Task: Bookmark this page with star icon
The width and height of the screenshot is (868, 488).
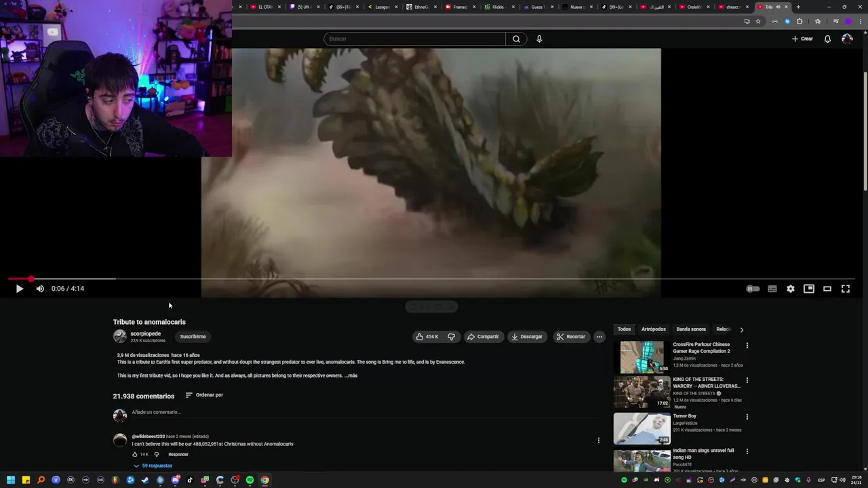Action: (758, 22)
